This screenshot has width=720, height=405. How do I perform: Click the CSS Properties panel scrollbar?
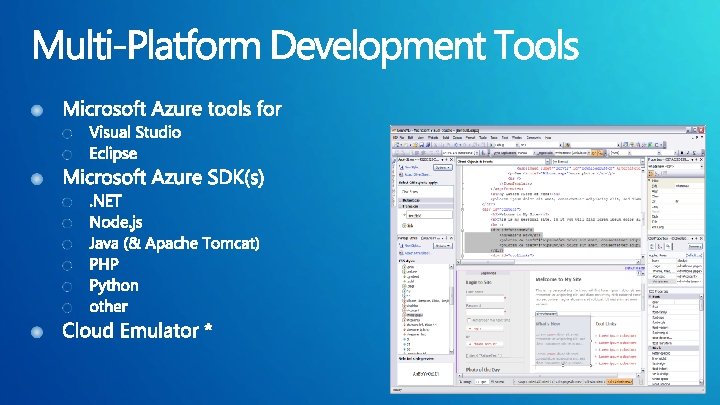pos(701,340)
